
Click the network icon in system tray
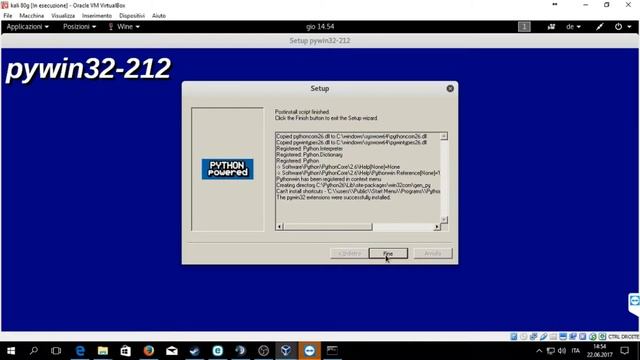pyautogui.click(x=551, y=351)
